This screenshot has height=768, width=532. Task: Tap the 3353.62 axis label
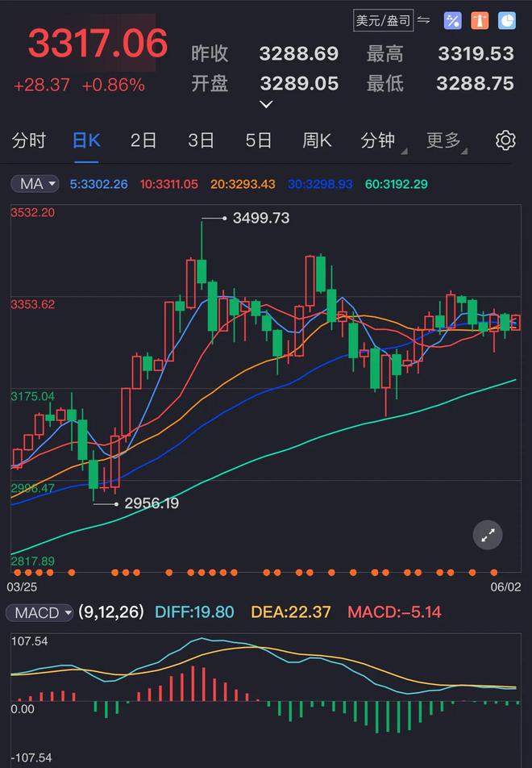[33, 304]
